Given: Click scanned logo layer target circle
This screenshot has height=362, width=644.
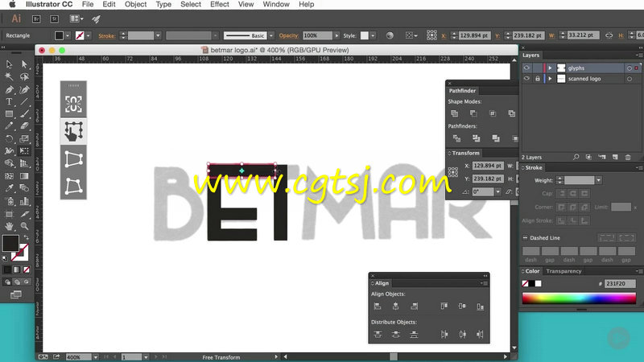Looking at the screenshot, I should pos(630,79).
